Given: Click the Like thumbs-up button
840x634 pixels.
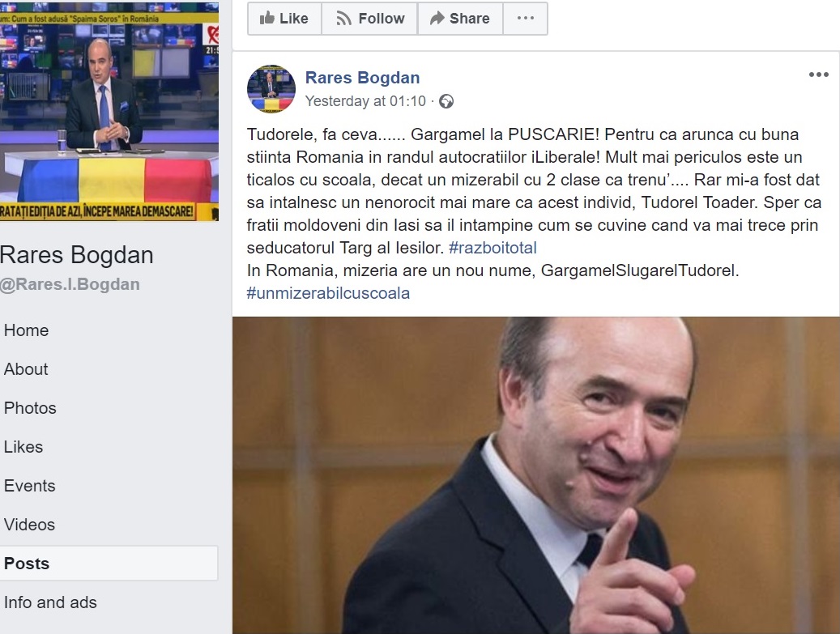Looking at the screenshot, I should click(284, 18).
